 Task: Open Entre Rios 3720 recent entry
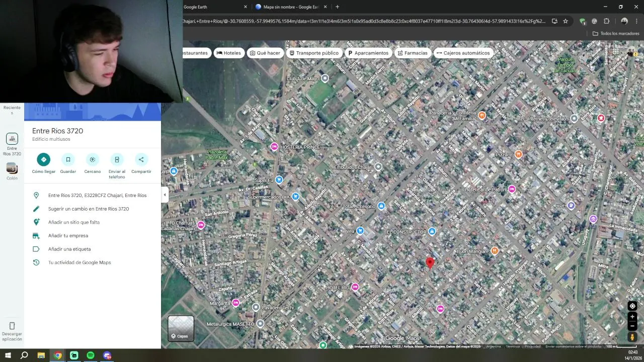coord(12,144)
